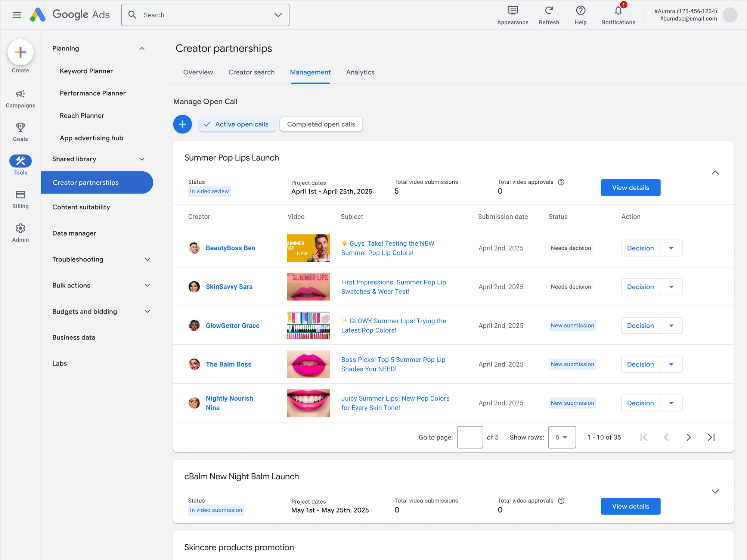Select the Completed open calls filter chip
747x560 pixels.
321,124
